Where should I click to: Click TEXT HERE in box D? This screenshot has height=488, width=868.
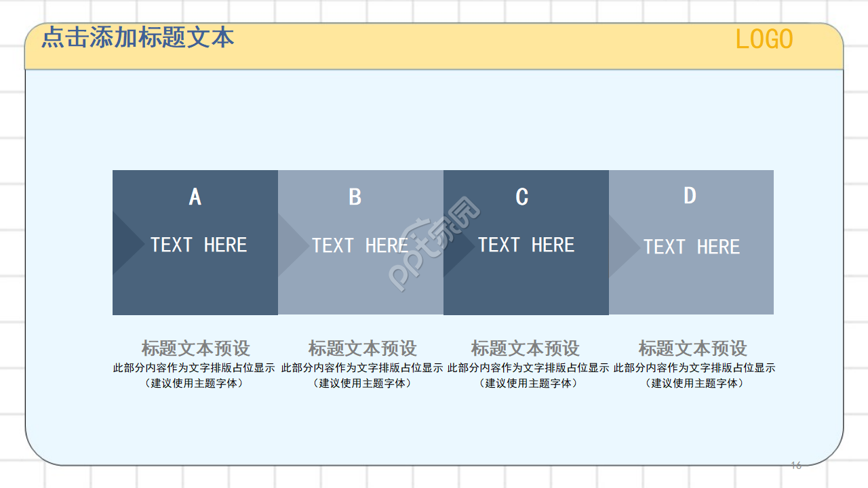692,247
